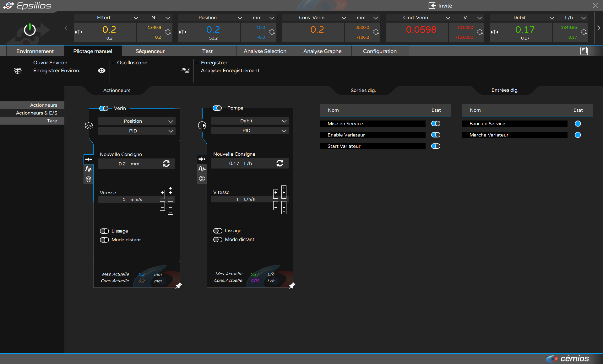
Task: Toggle Start Variateur digital output
Action: pos(436,146)
